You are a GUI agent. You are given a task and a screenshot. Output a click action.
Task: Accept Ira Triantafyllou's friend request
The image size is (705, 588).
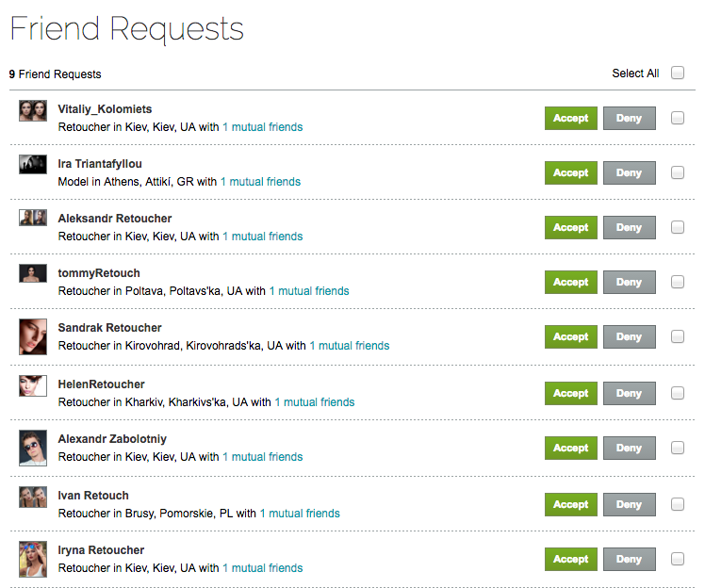571,173
